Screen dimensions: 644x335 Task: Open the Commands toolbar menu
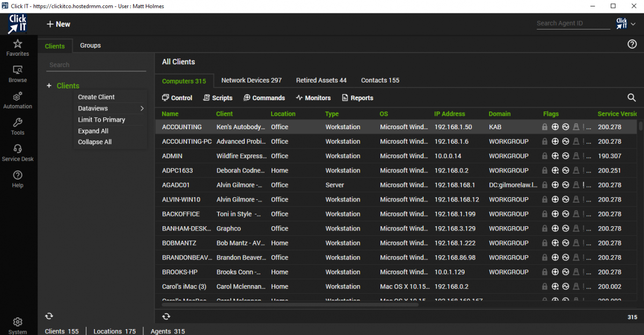pos(264,98)
